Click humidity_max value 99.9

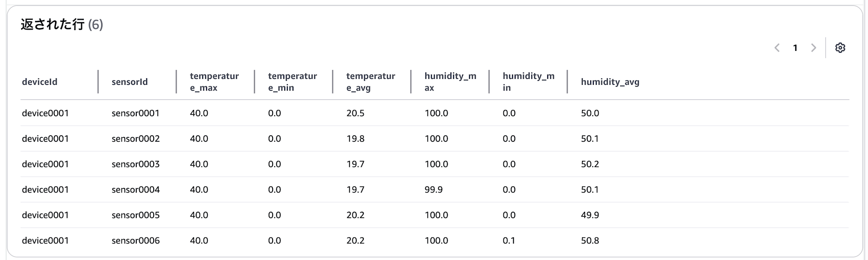[434, 190]
